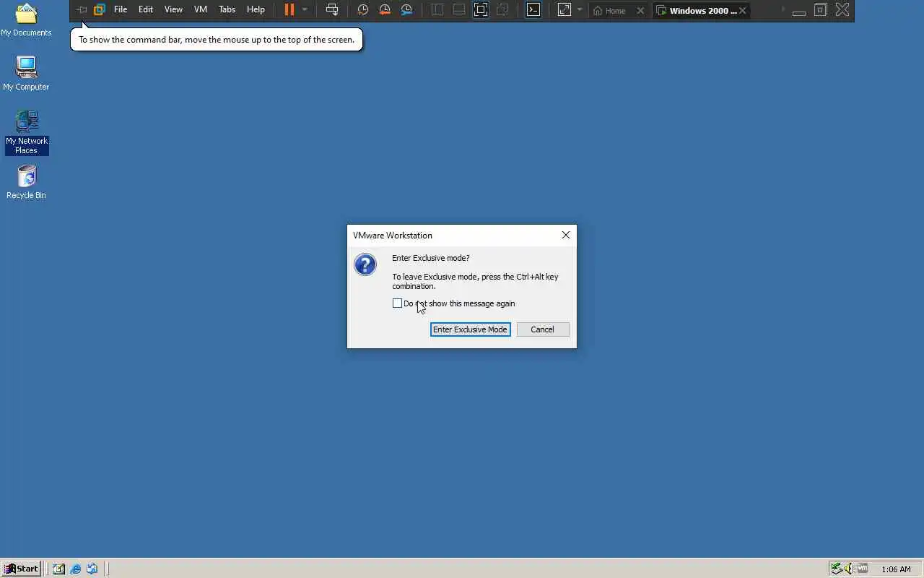
Task: Close the Windows 2000 tab
Action: pyautogui.click(x=742, y=11)
